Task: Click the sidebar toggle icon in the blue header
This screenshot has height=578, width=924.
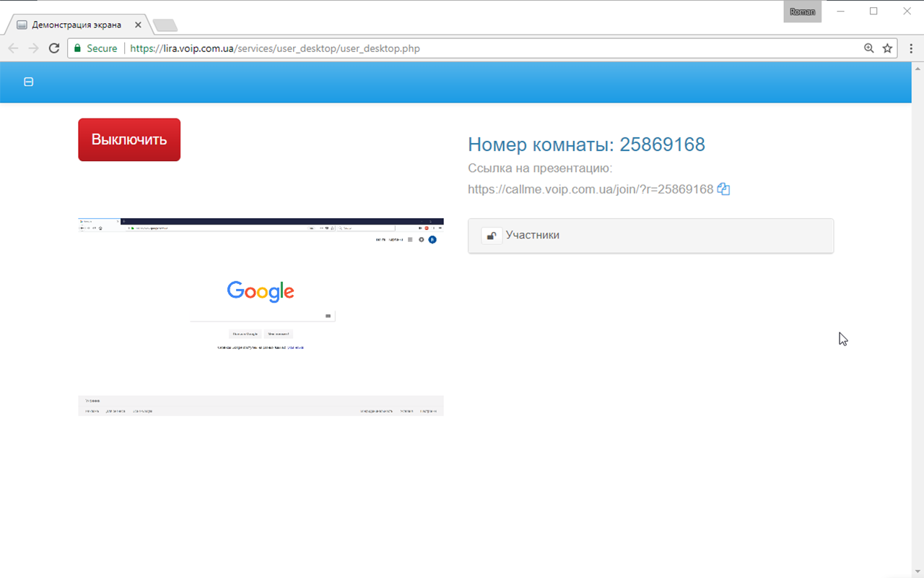Action: pyautogui.click(x=28, y=82)
